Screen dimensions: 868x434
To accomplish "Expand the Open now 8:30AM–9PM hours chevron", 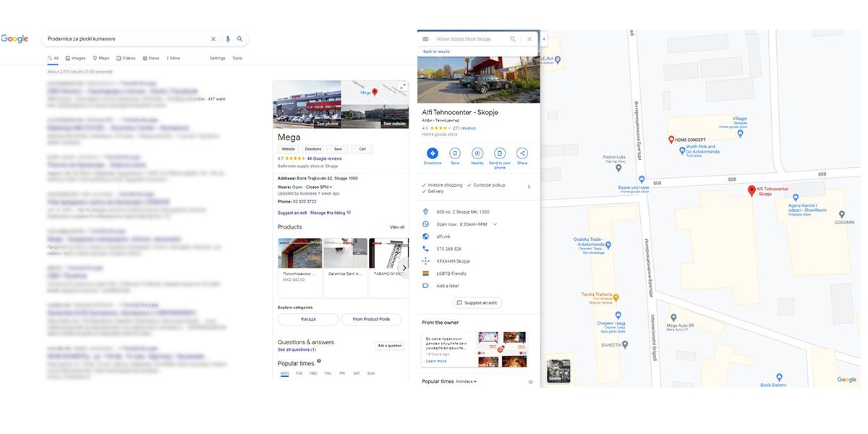I will tap(495, 224).
